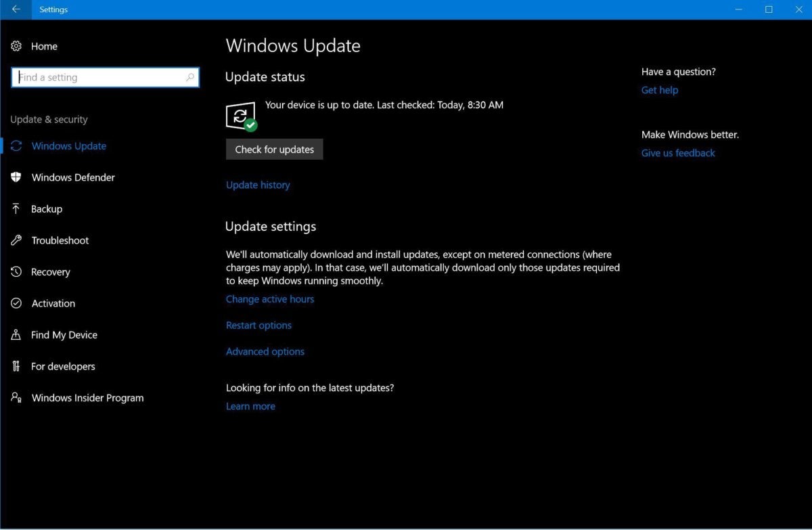Click the Check for updates button
This screenshot has height=530, width=812.
tap(274, 149)
